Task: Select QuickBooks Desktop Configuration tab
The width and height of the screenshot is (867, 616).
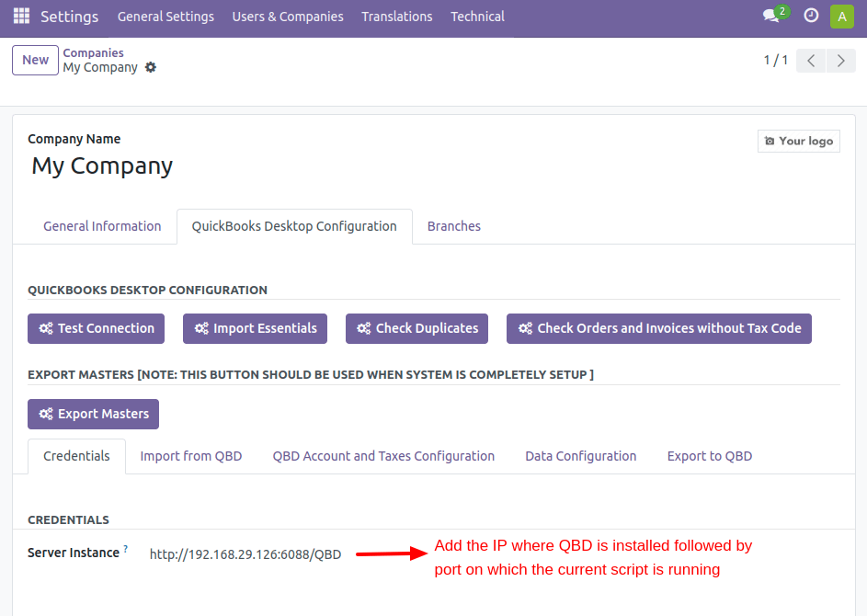Action: click(x=294, y=226)
